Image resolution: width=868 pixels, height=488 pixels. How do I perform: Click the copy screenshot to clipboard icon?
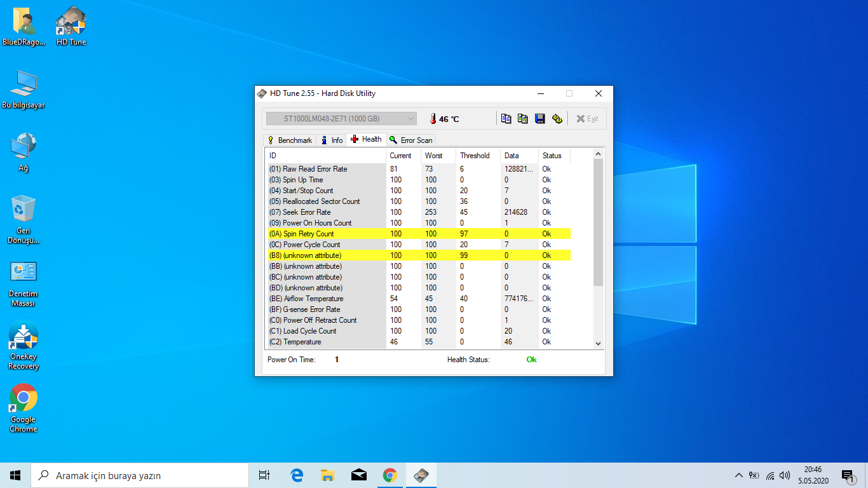click(x=523, y=119)
